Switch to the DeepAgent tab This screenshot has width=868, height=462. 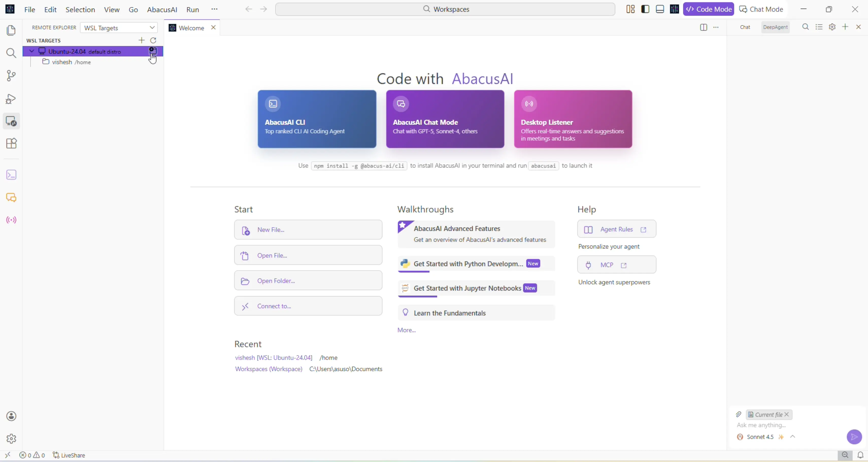click(775, 27)
